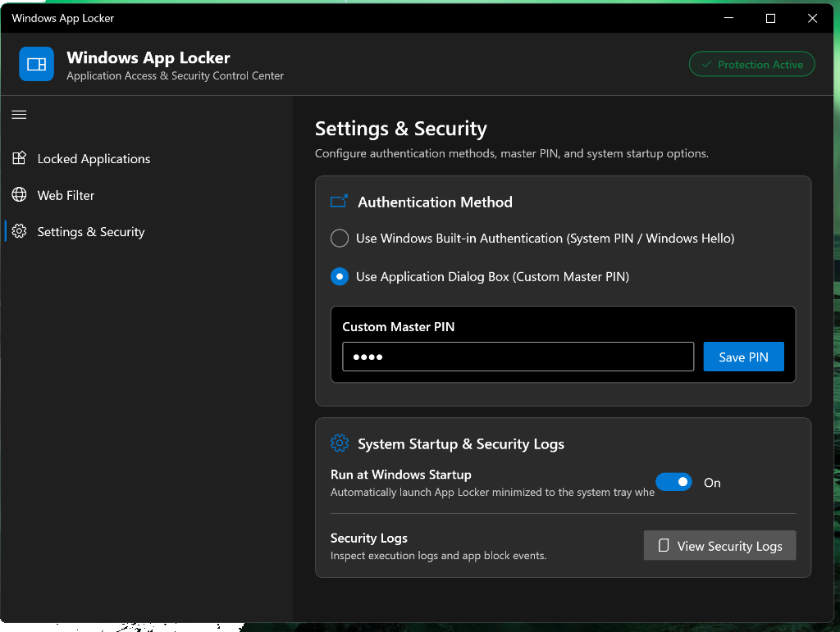840x632 pixels.
Task: Click 'Security Logs' label text
Action: [x=369, y=538]
